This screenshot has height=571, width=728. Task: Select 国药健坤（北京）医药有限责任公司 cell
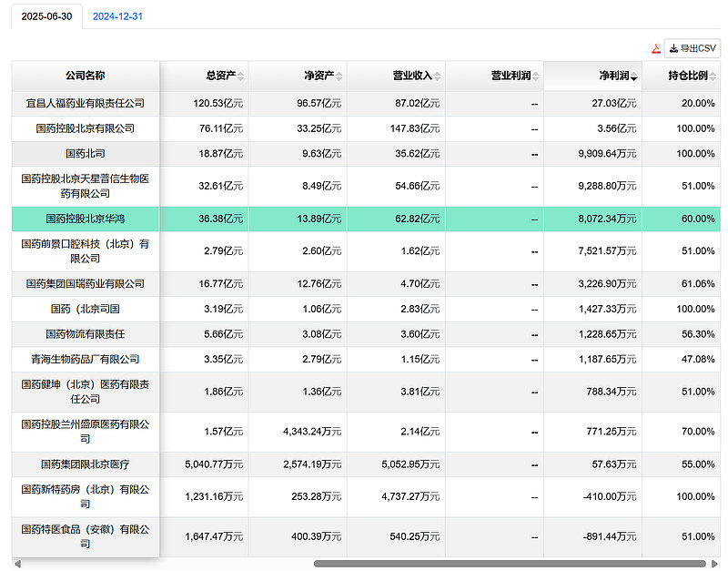pos(86,392)
